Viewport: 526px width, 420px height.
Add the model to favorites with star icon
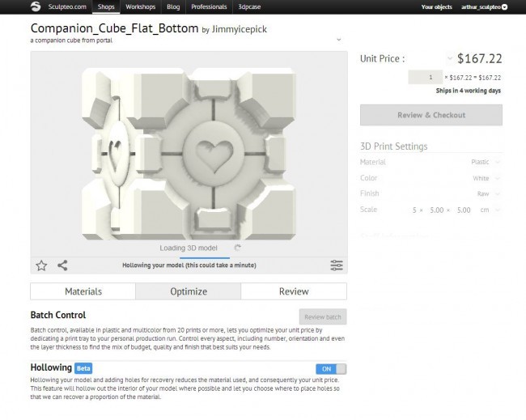[41, 265]
